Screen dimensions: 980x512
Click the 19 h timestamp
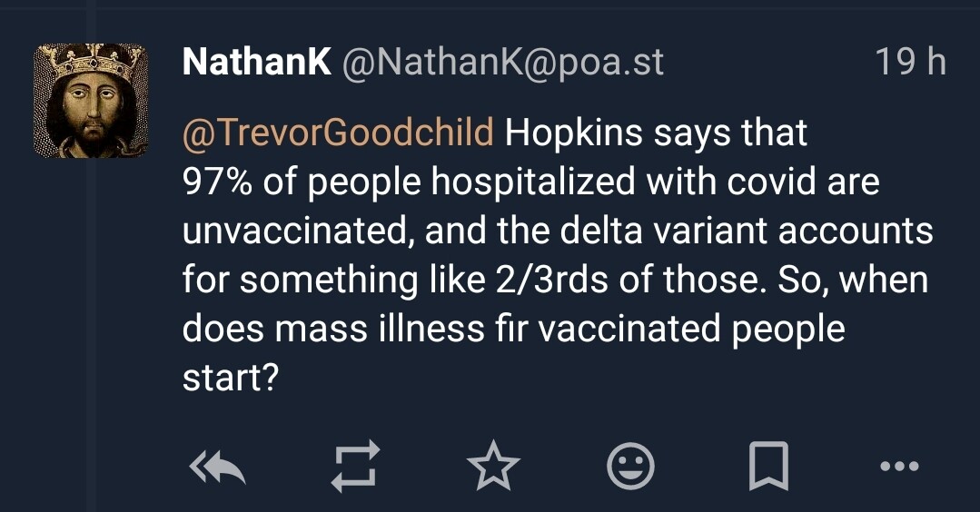point(909,62)
